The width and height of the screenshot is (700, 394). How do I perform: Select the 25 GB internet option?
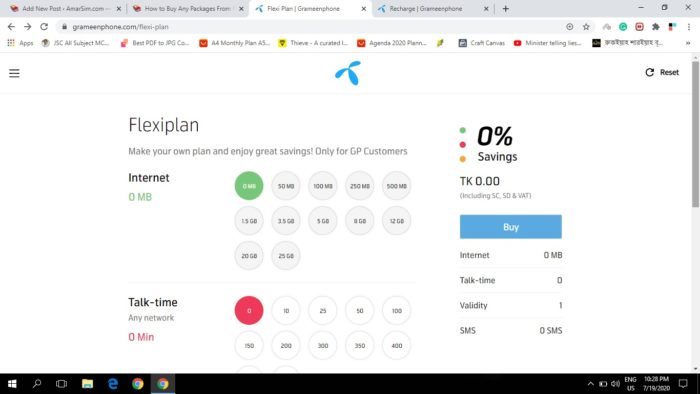[286, 256]
